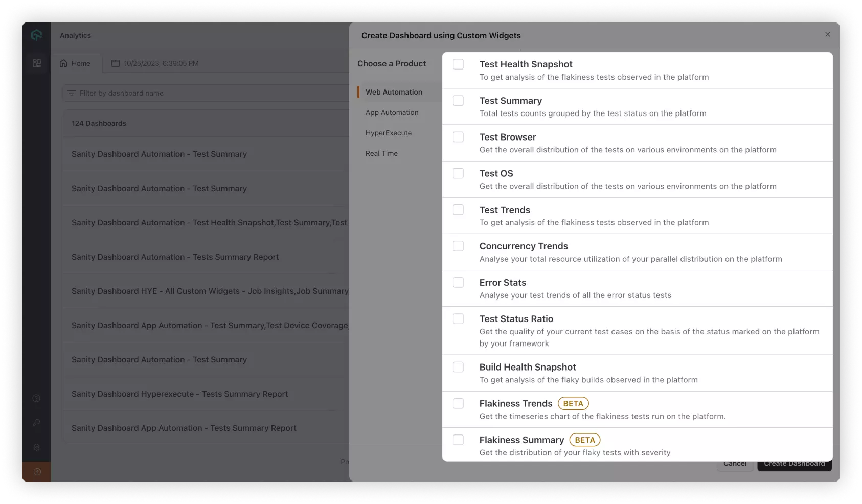Switch to App Automation product
This screenshot has width=862, height=504.
[392, 112]
